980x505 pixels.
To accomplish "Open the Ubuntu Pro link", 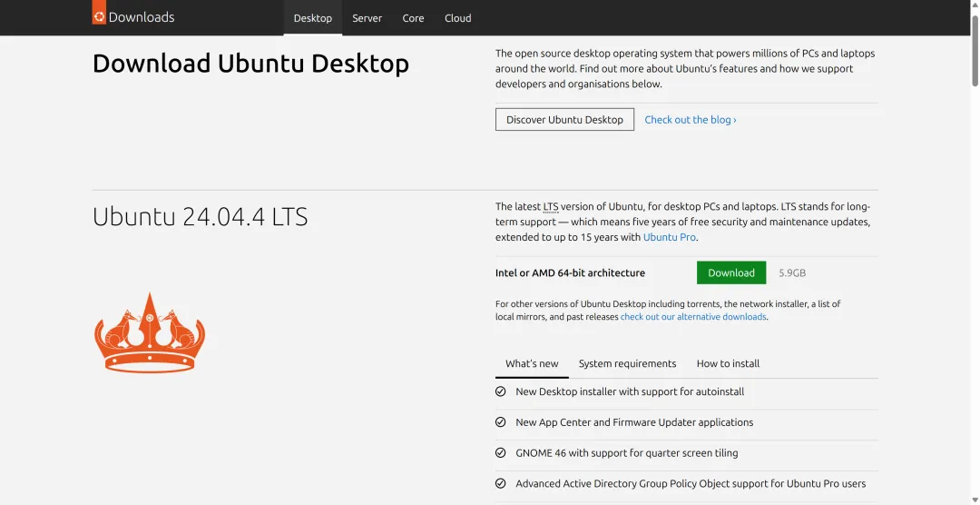I will point(670,237).
